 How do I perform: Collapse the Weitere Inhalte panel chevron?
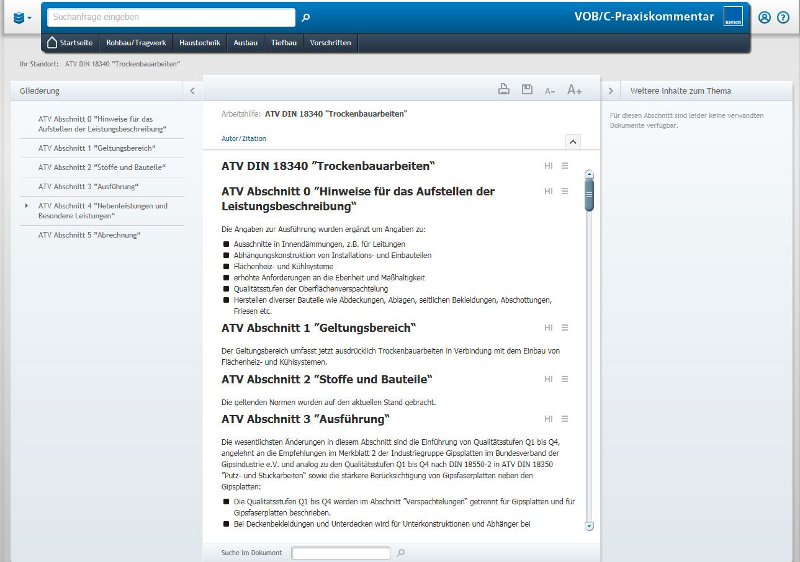point(611,91)
